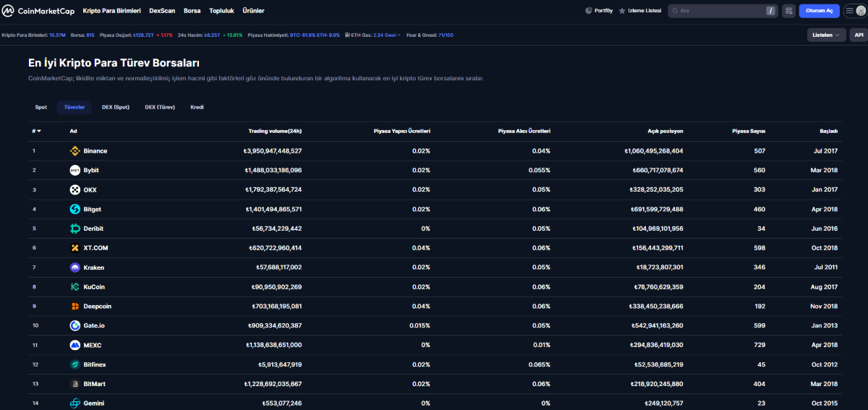Click the API button
The height and width of the screenshot is (410, 868).
[x=859, y=35]
